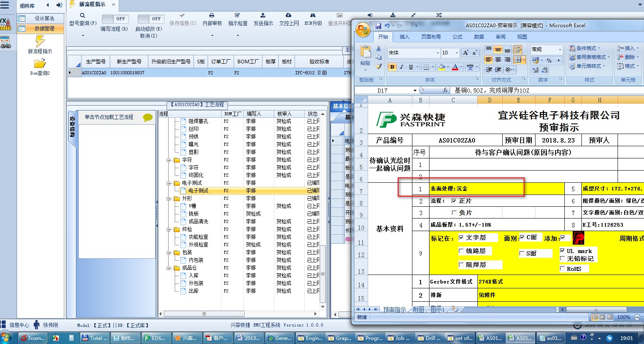Open the 条件格式 dropdown
The image size is (644, 344).
(584, 48)
